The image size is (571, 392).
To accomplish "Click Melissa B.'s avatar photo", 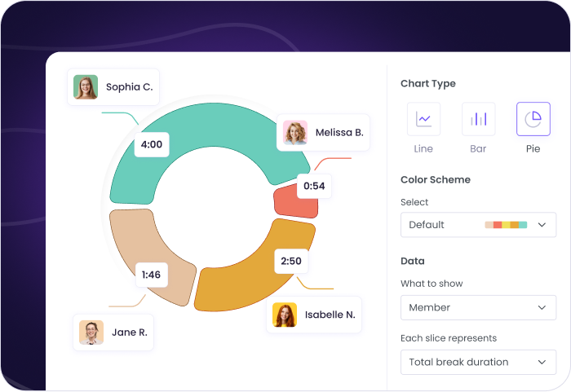I will pyautogui.click(x=295, y=132).
